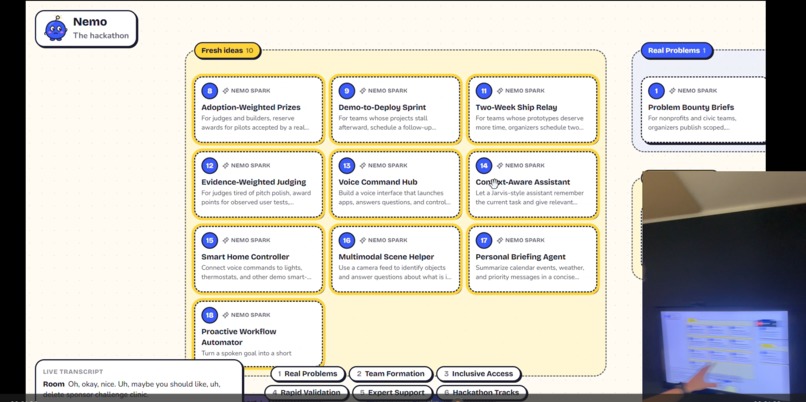
Task: Click number badge 17 on Personal Briefing Agent card
Action: 484,241
